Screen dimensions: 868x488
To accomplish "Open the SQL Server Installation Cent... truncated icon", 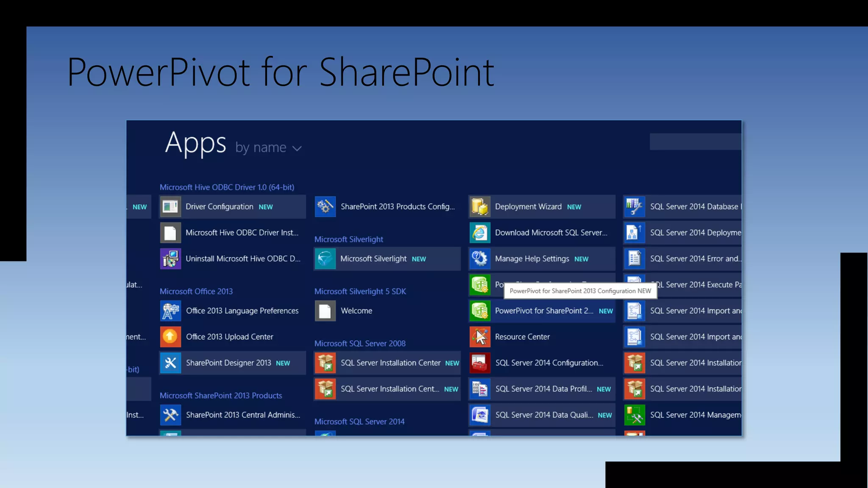I will [x=325, y=389].
